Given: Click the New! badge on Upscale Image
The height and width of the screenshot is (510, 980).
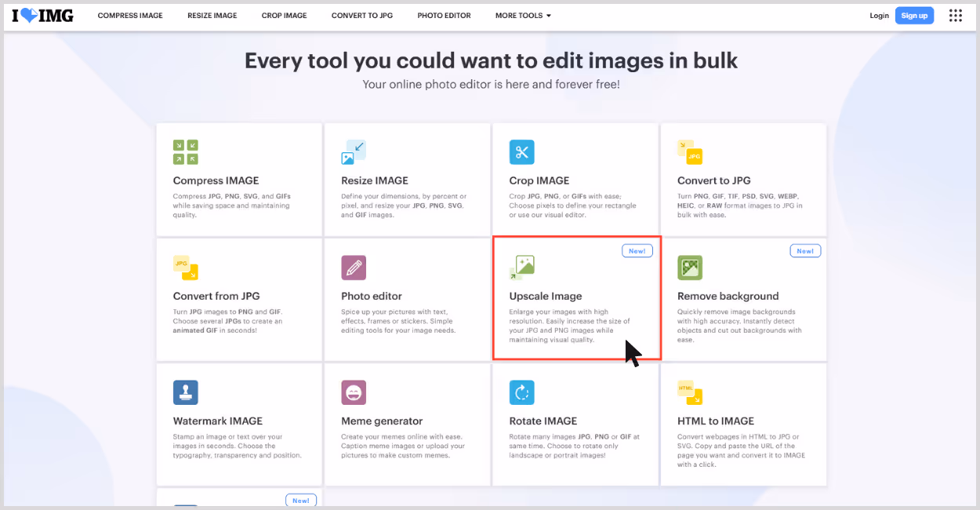Looking at the screenshot, I should point(637,251).
